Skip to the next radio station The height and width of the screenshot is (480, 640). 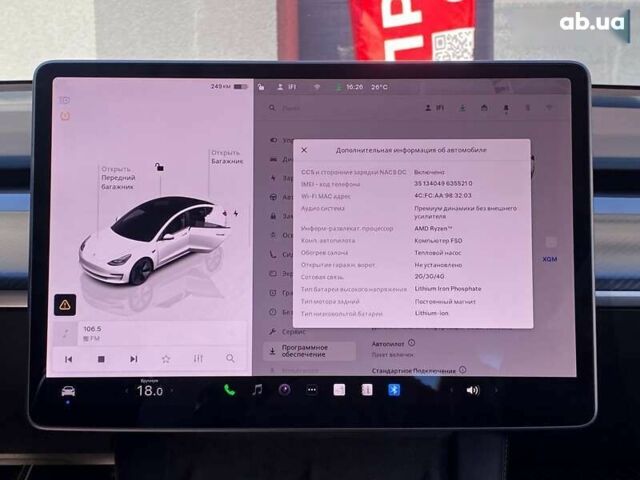pos(133,358)
